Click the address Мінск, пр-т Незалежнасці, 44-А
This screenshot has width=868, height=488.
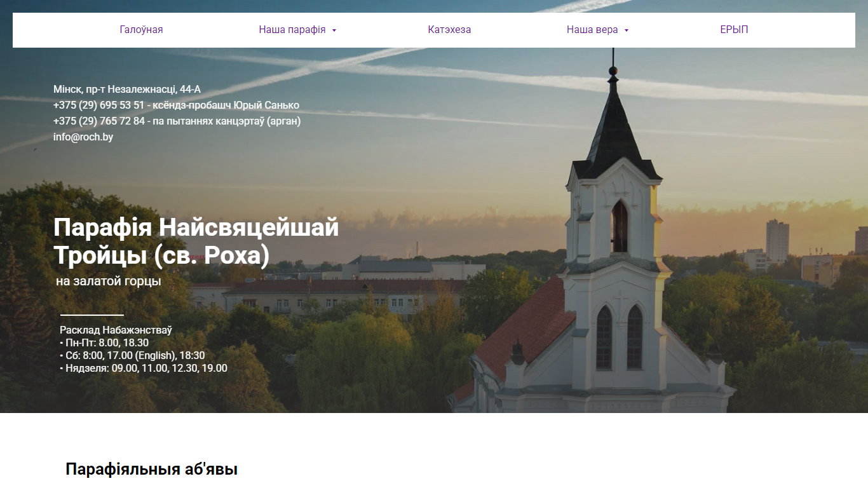click(x=127, y=90)
